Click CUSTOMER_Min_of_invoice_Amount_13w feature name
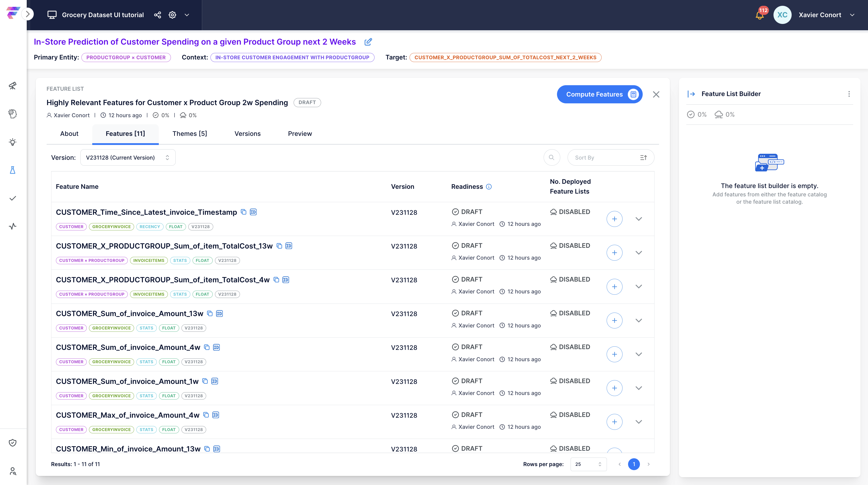The image size is (868, 485). tap(128, 449)
